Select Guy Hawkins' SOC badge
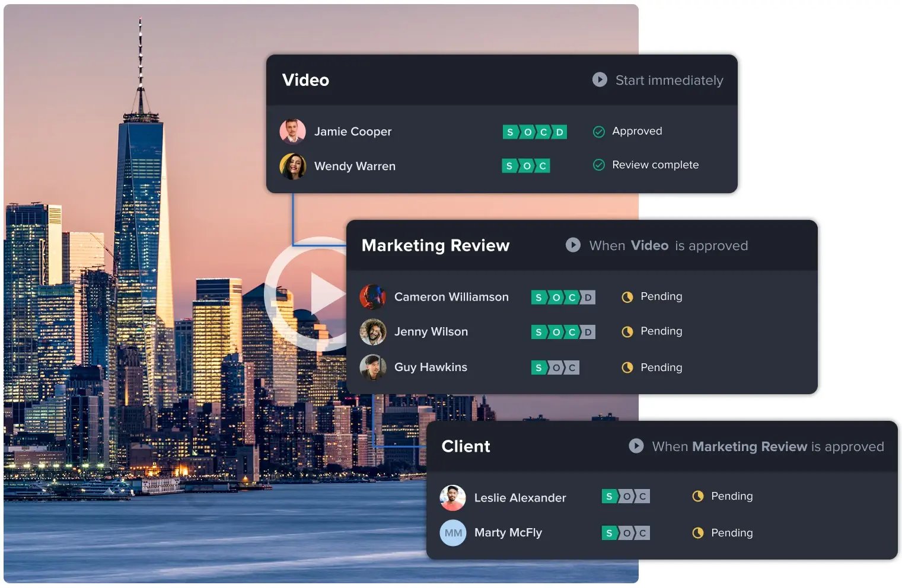The width and height of the screenshot is (902, 588). [554, 368]
